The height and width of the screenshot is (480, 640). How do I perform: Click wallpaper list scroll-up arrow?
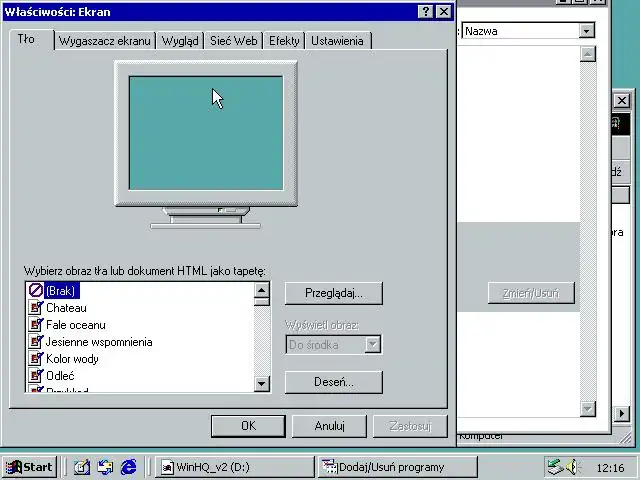(262, 290)
